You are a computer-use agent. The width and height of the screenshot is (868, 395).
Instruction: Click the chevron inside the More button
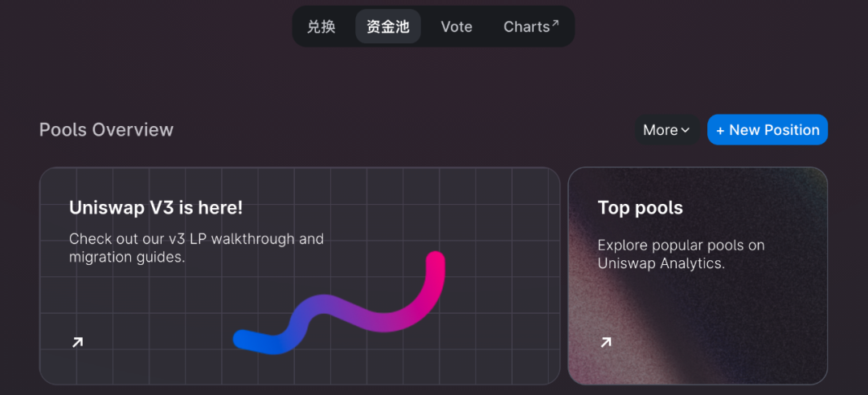coord(686,131)
